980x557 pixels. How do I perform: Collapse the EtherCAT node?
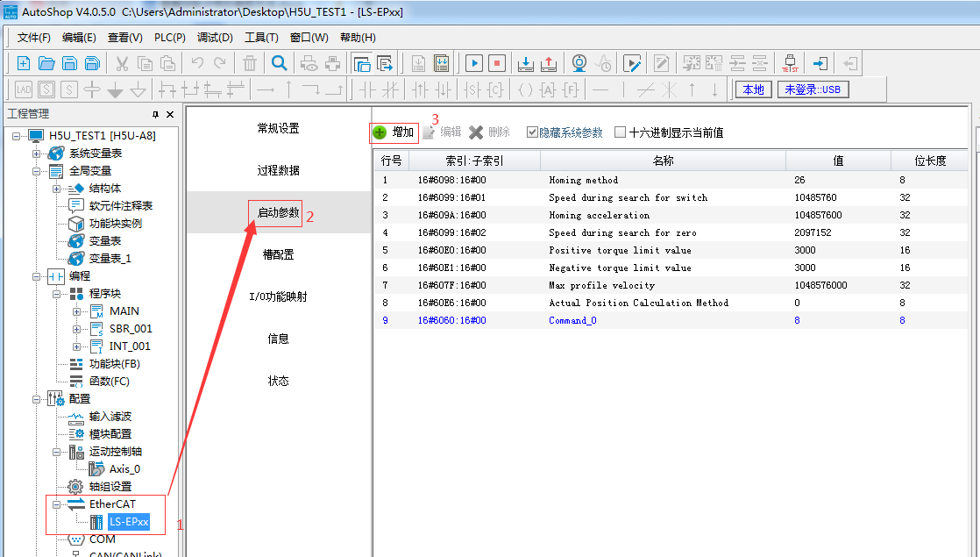56,503
